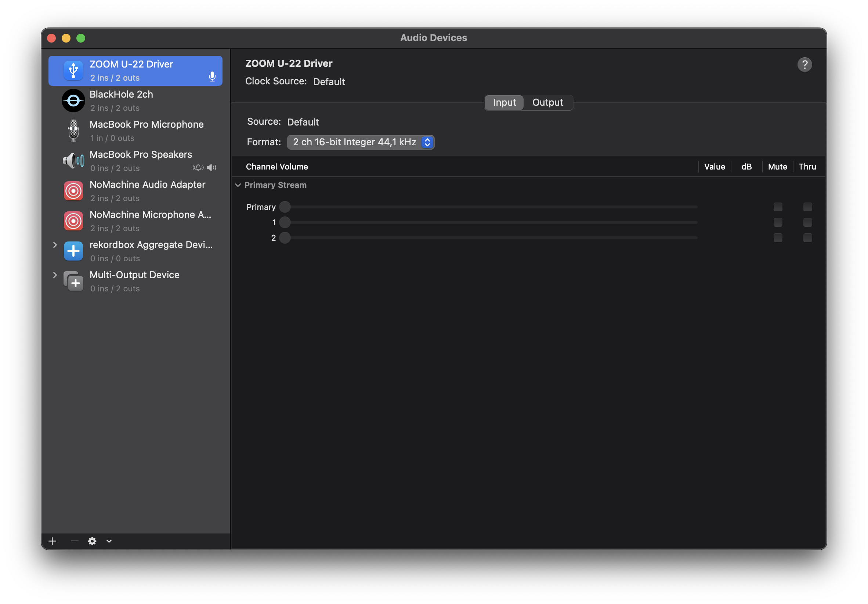Viewport: 868px width, 604px height.
Task: Close the Audio Devices window
Action: pyautogui.click(x=51, y=38)
